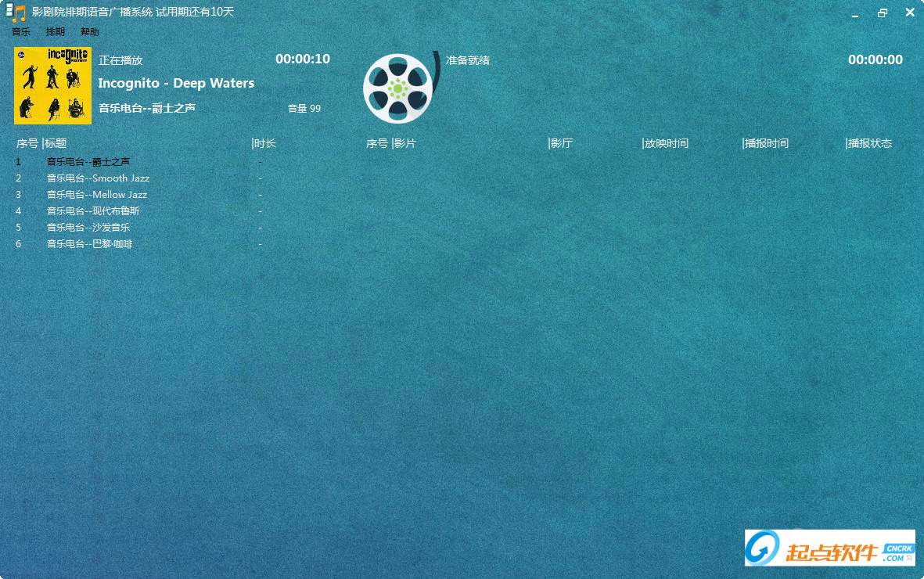Open the 音乐 menu

click(x=20, y=32)
